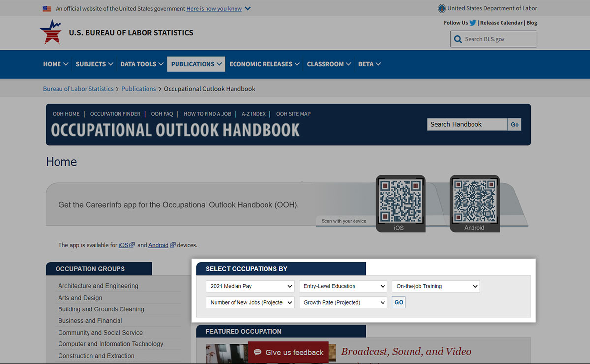Scan the iOS QR code image

(x=400, y=200)
